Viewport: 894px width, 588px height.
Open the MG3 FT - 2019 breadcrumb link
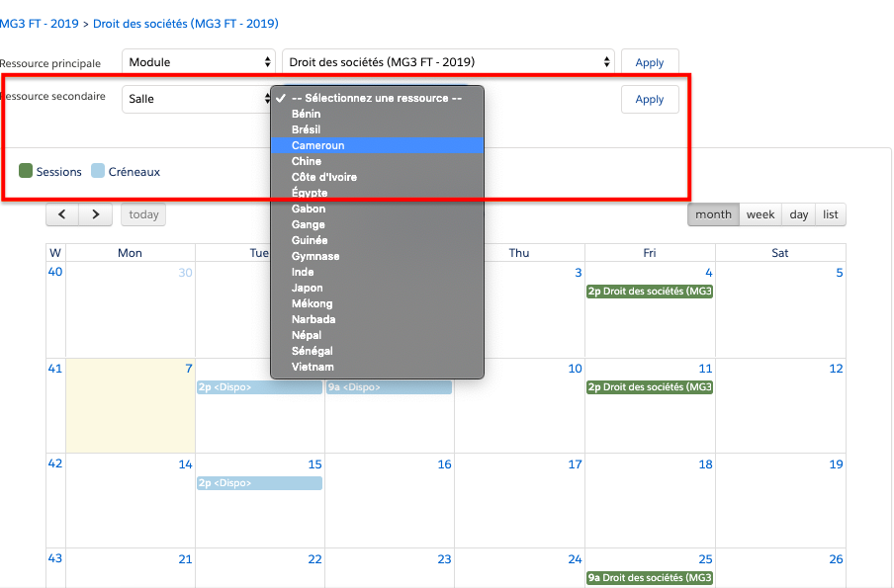point(39,23)
